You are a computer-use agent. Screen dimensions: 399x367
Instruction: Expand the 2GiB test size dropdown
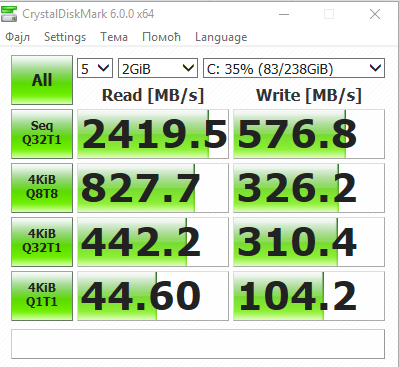158,68
